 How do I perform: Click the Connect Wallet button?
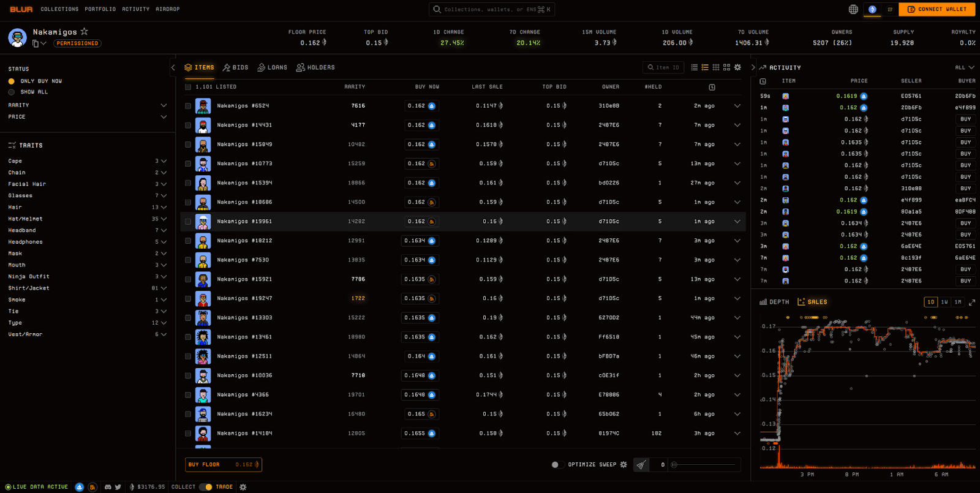point(937,9)
